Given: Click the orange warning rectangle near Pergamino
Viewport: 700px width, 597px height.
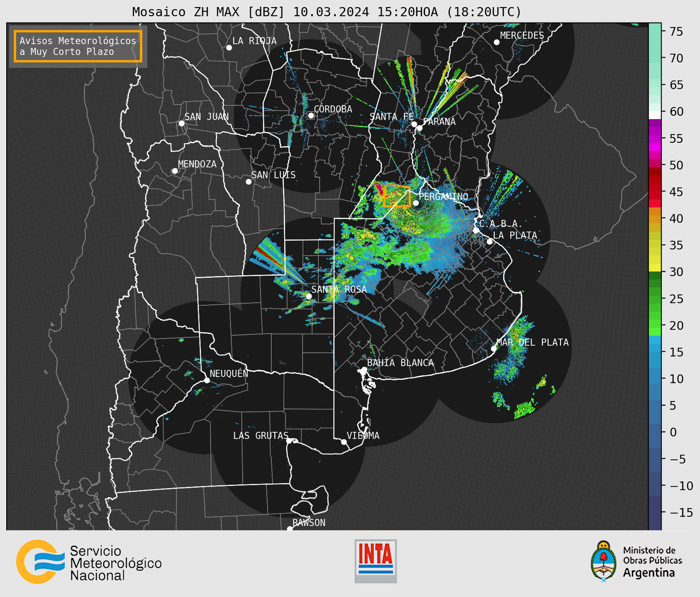Looking at the screenshot, I should (397, 196).
